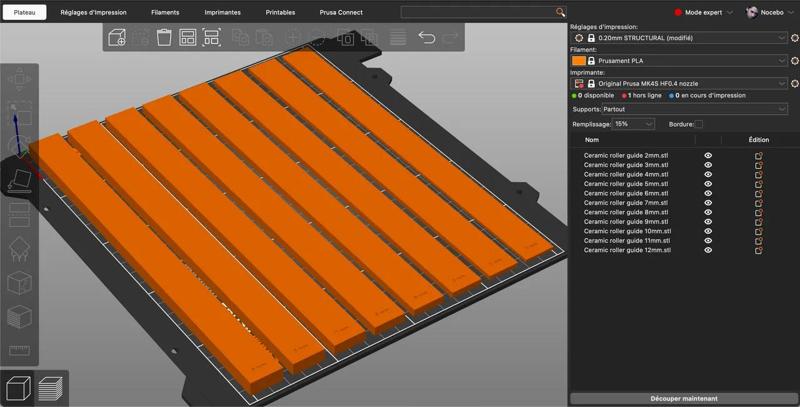
Task: Click Découper maintenant button
Action: tap(684, 398)
